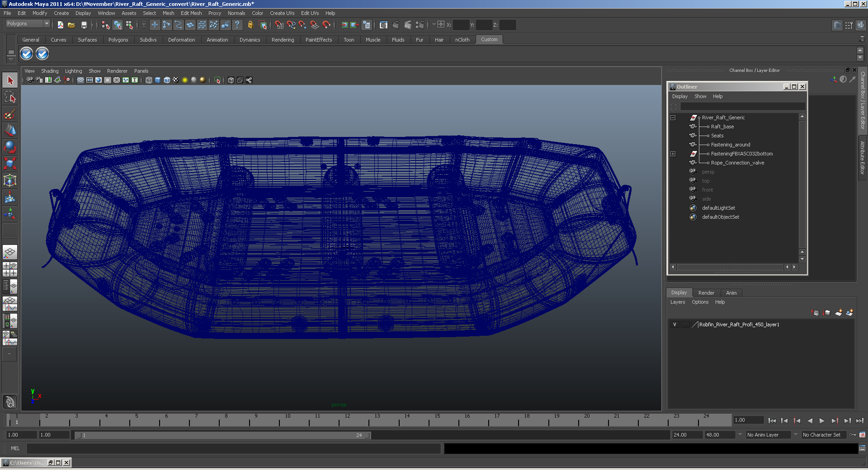Open the Edit Mesh menu
The height and width of the screenshot is (470, 868).
click(191, 13)
